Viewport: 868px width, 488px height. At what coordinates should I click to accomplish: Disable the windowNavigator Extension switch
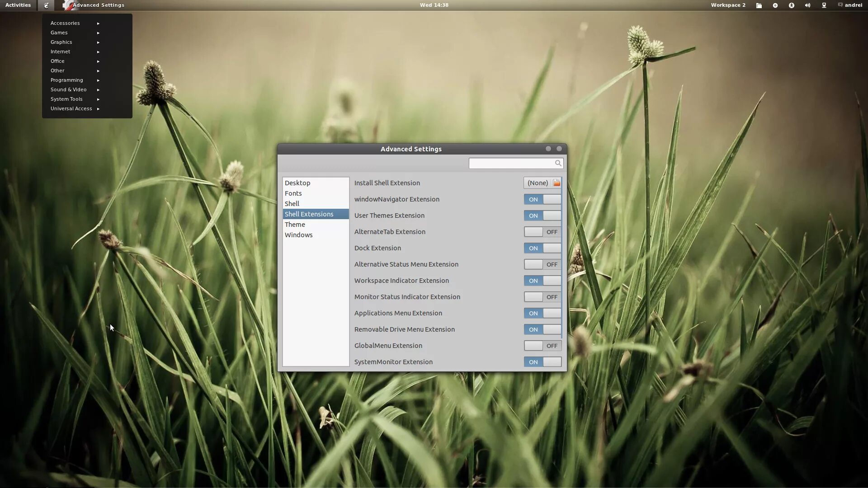542,199
